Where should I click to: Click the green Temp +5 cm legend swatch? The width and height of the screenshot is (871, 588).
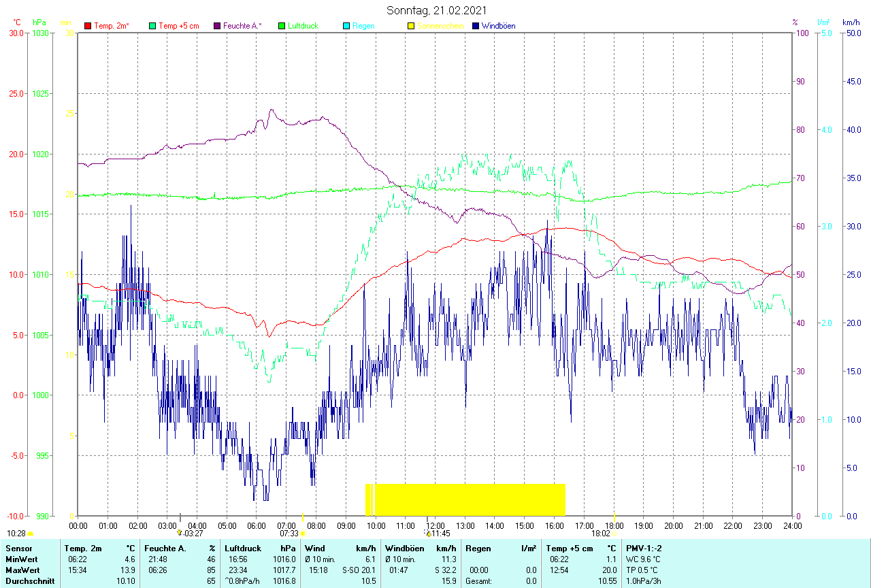click(x=152, y=26)
